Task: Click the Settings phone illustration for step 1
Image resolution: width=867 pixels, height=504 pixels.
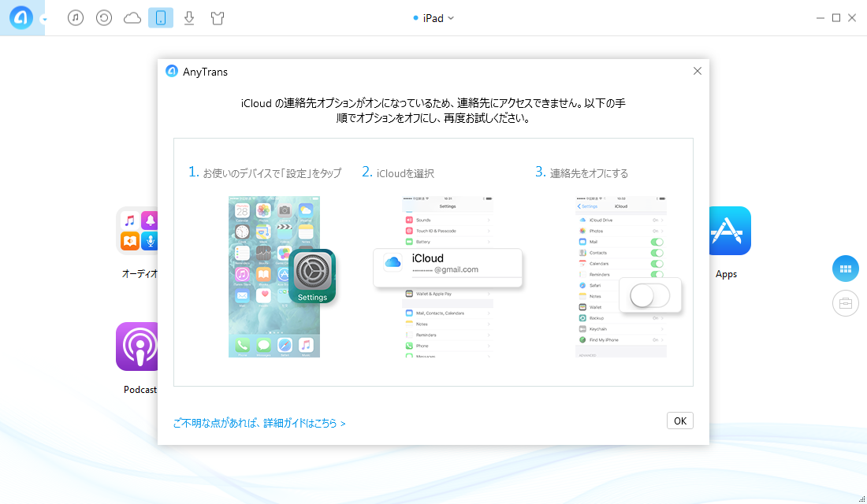Action: (282, 276)
